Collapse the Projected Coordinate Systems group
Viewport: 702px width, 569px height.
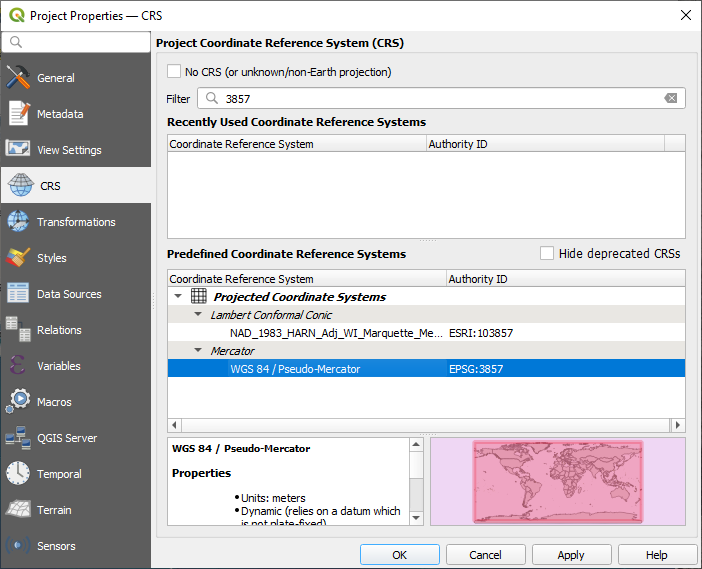178,297
